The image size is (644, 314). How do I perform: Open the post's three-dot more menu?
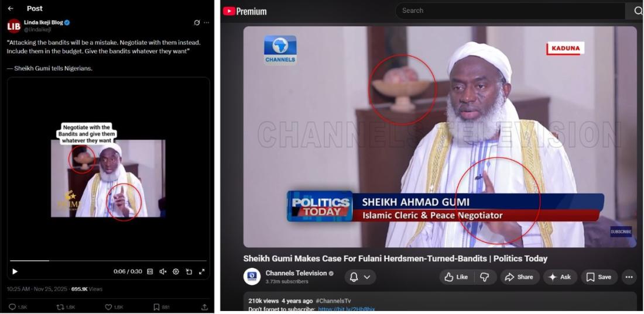[x=206, y=23]
